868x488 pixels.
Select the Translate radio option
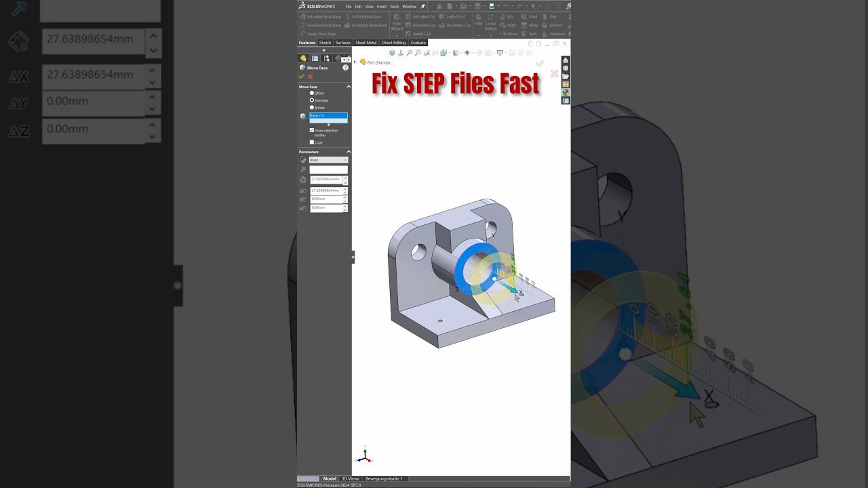coord(312,100)
